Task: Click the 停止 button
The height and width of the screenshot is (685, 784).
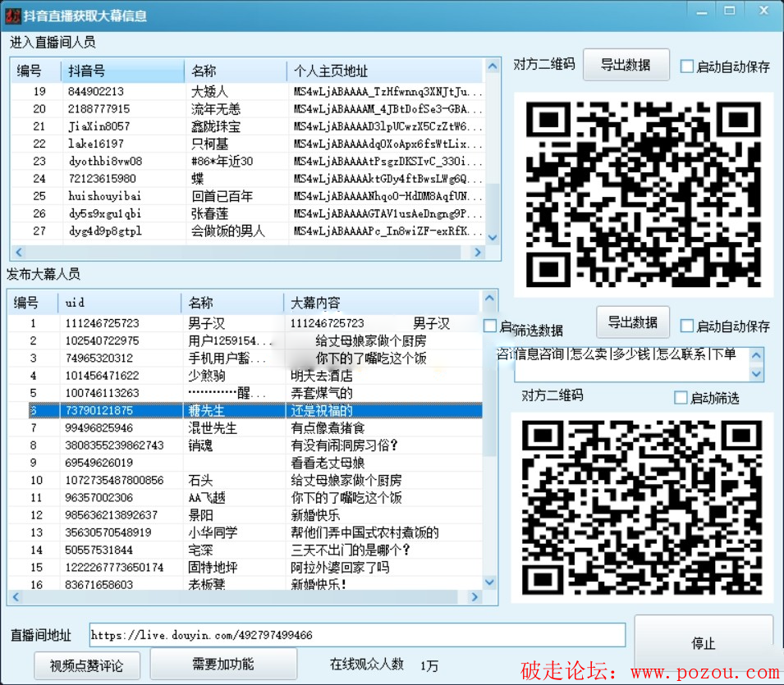Action: [703, 643]
